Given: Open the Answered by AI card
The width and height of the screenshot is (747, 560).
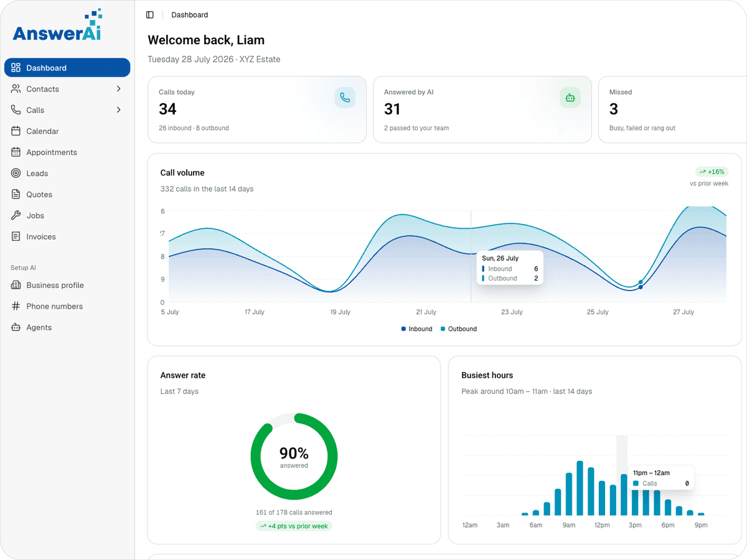Looking at the screenshot, I should (482, 110).
